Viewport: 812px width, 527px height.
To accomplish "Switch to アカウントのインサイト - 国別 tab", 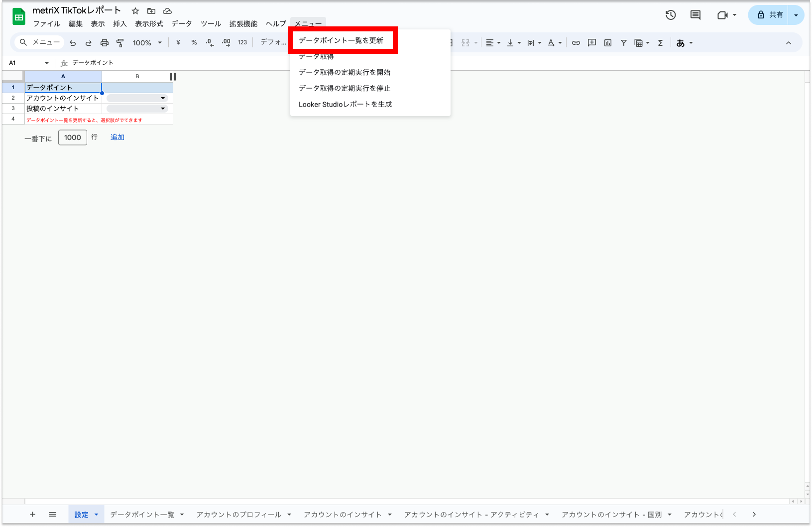I will [612, 515].
